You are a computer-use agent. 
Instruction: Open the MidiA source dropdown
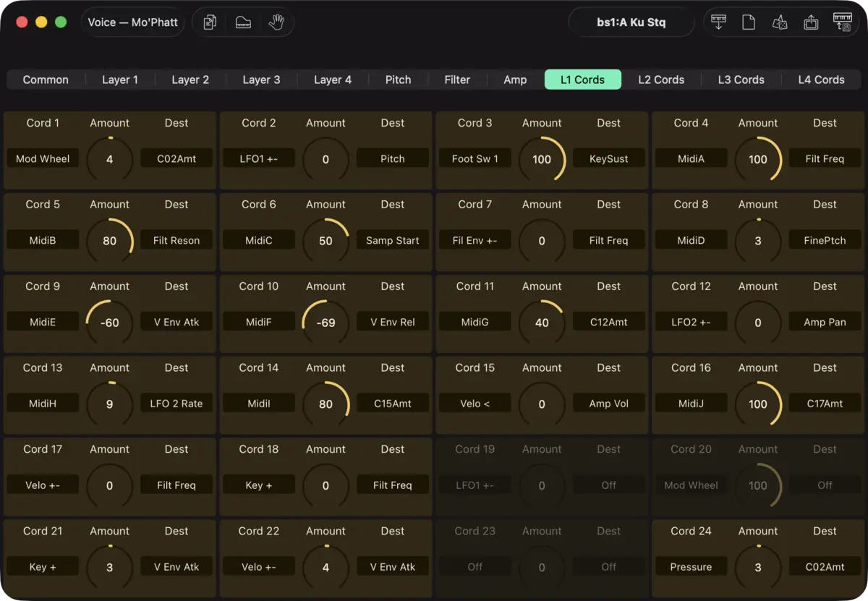691,158
